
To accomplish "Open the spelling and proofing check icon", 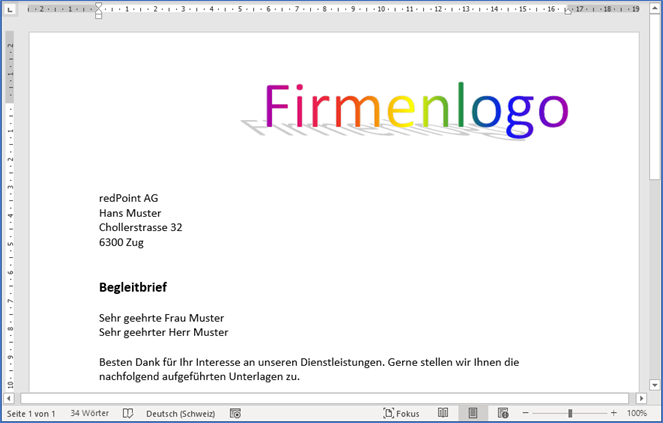I will coord(128,413).
